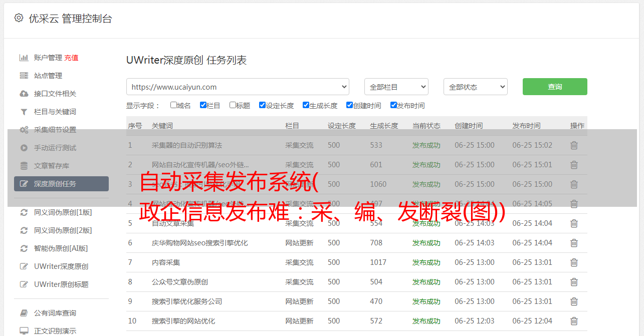
Task: Open 同义词伪原创[2版] in the sidebar
Action: coord(63,230)
